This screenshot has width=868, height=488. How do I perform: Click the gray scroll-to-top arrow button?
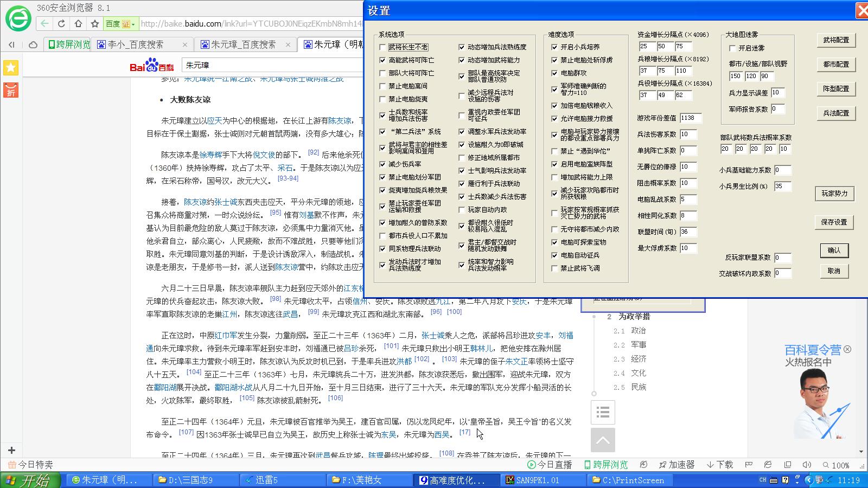pyautogui.click(x=603, y=440)
